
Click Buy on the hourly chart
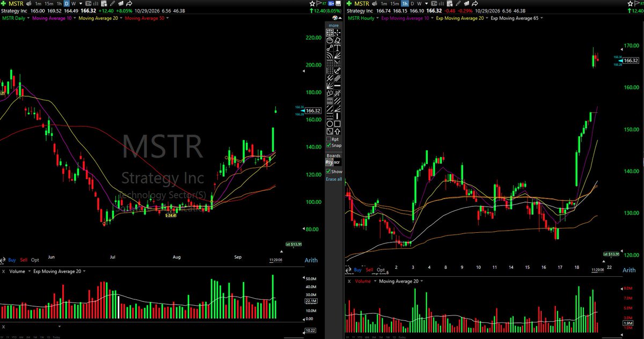(358, 270)
